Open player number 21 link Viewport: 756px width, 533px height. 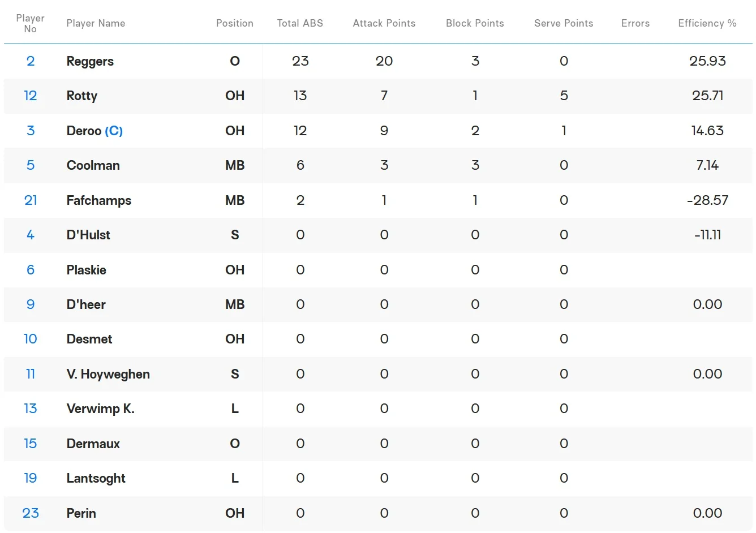31,200
